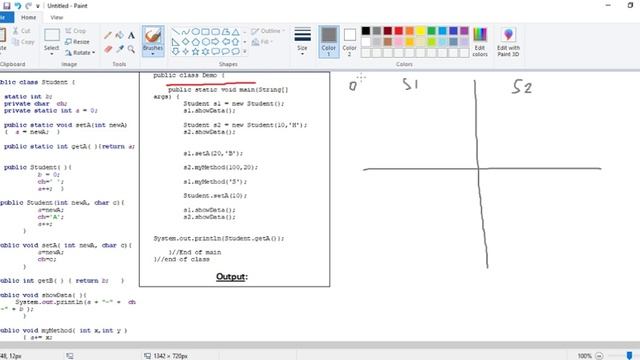Select the Pencil tool
The width and height of the screenshot is (640, 360).
tap(108, 36)
